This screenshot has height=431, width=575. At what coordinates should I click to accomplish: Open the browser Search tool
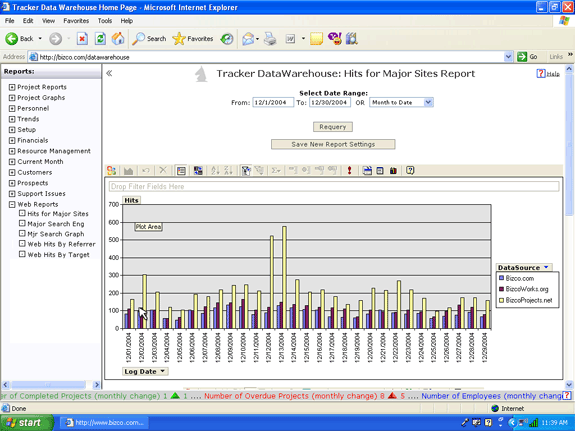[x=149, y=39]
